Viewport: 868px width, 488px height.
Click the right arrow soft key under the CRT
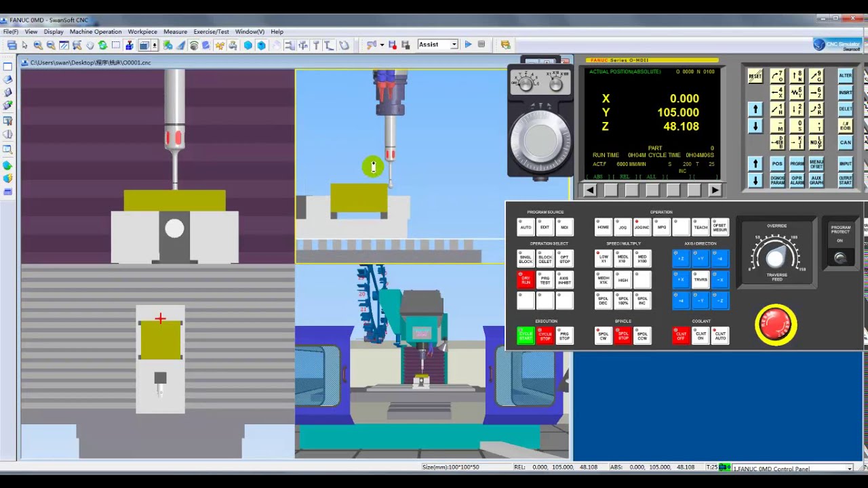coord(715,190)
